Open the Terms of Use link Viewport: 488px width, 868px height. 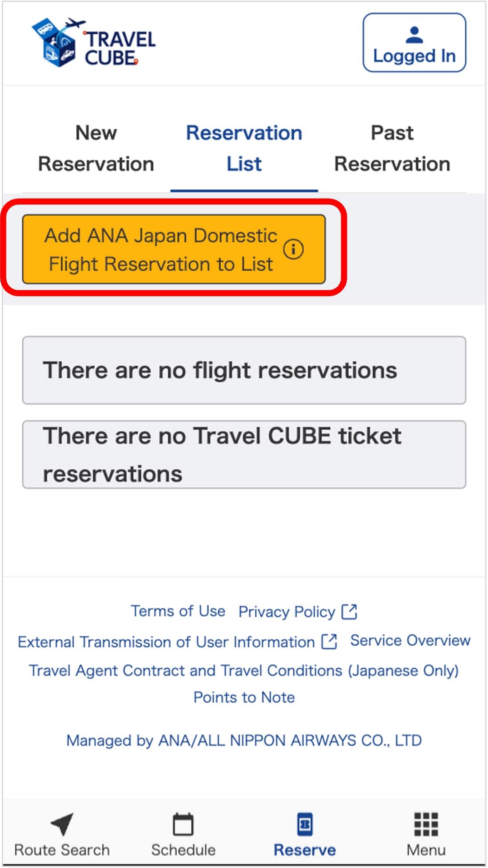click(x=178, y=611)
